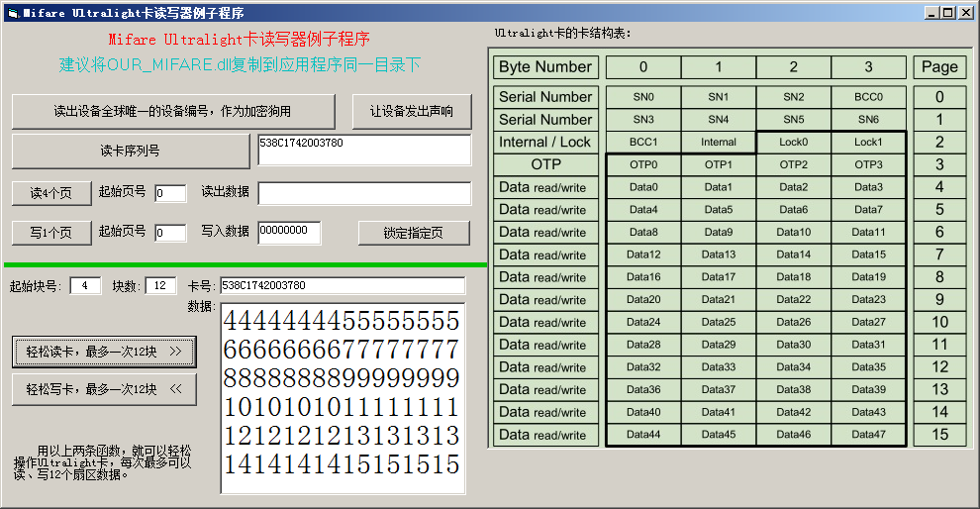
Task: Click the Data0 cell
Action: point(643,187)
